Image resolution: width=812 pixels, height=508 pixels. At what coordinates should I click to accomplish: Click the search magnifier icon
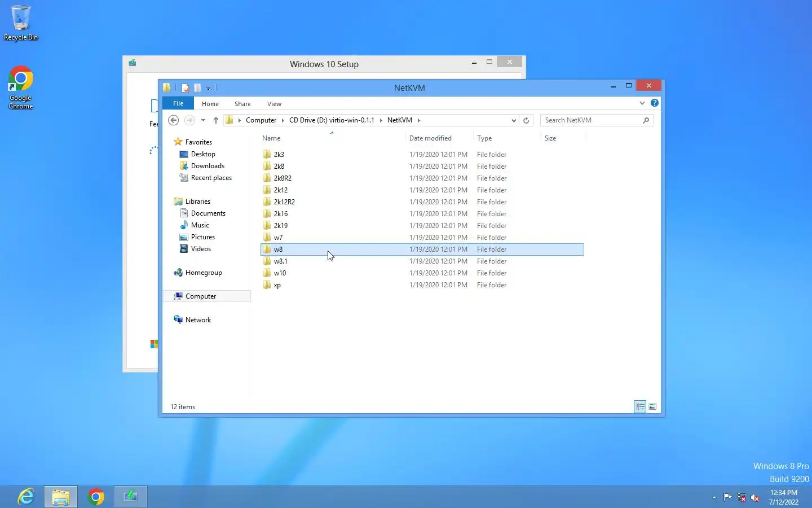[x=646, y=120]
